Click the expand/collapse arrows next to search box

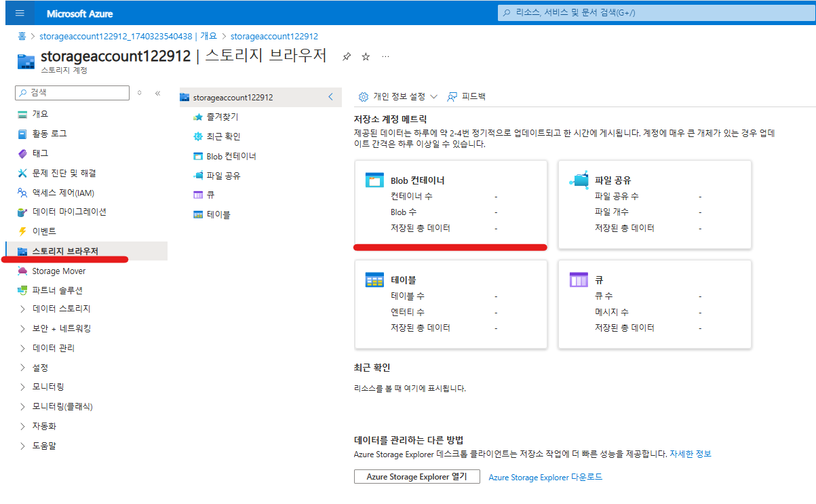pyautogui.click(x=140, y=93)
